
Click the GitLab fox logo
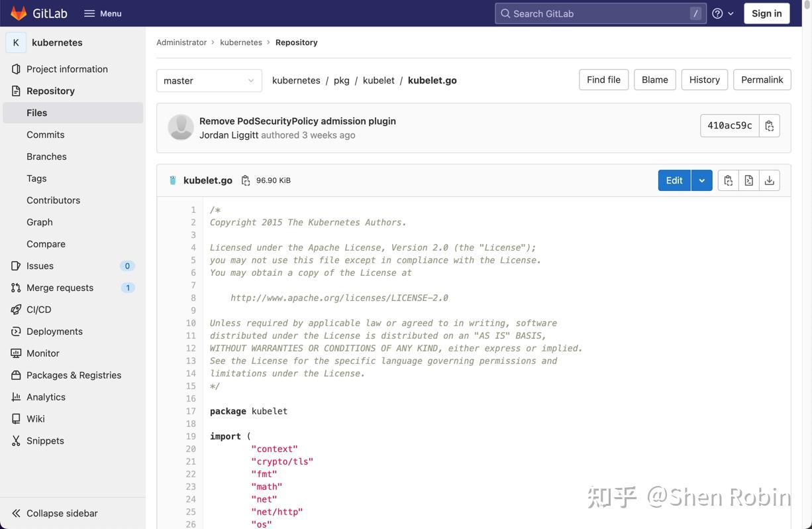pyautogui.click(x=19, y=13)
